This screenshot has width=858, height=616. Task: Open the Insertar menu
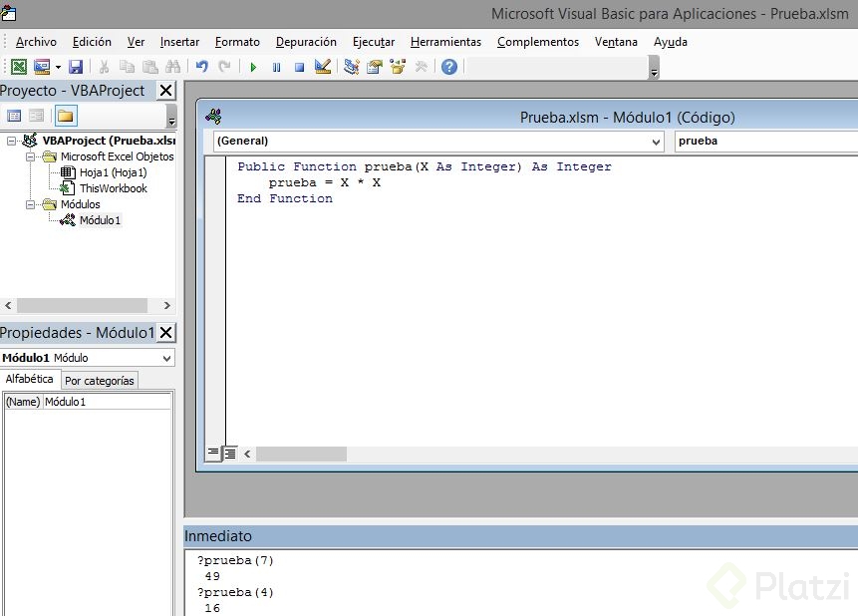pos(179,42)
